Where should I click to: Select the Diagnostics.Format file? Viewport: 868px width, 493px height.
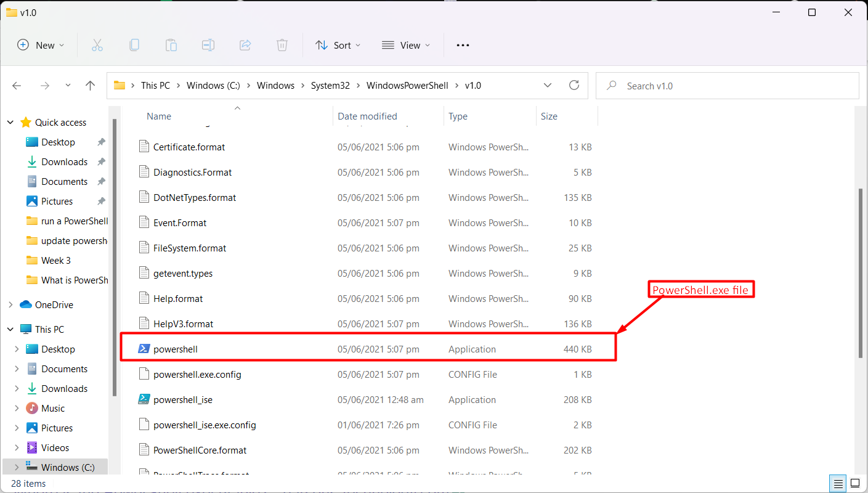pos(193,172)
